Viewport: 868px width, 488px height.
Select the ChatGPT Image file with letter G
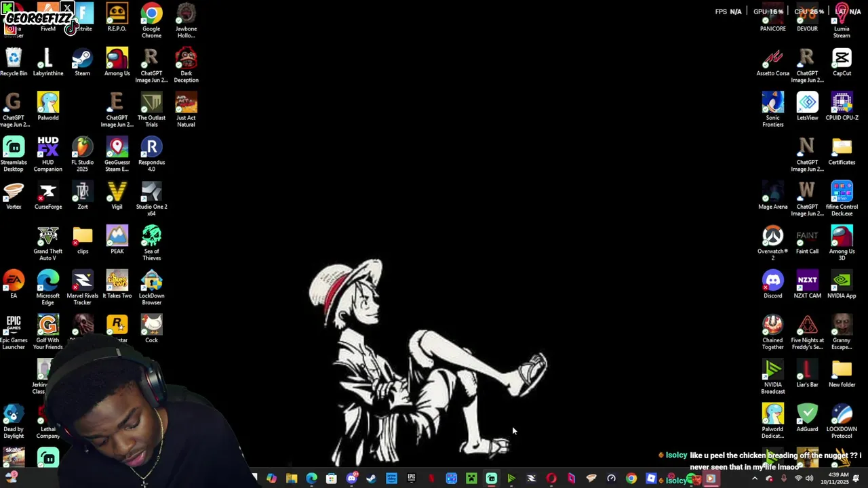[x=14, y=109]
